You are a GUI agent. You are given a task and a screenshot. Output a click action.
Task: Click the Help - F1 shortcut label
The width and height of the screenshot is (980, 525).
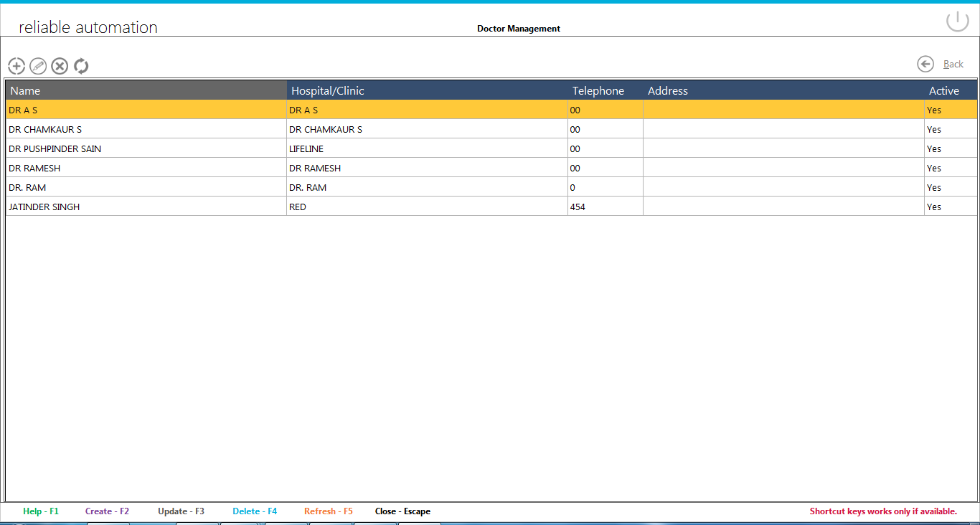pos(41,511)
